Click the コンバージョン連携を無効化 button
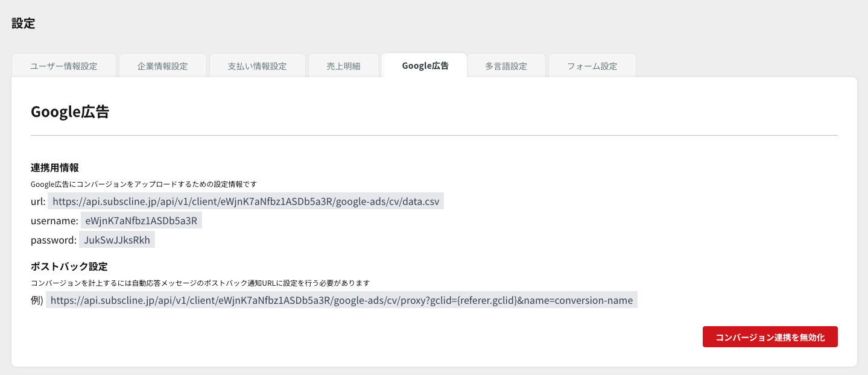868x375 pixels. (x=770, y=337)
